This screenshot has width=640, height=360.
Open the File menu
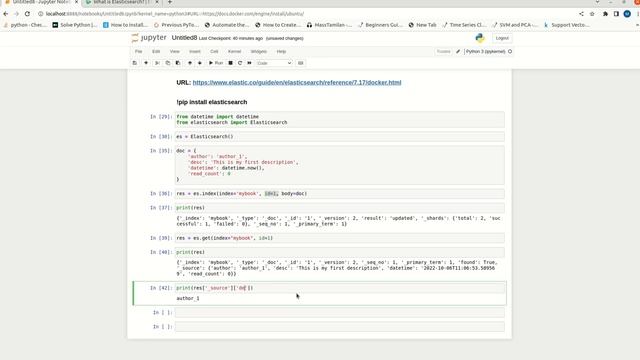(x=139, y=51)
